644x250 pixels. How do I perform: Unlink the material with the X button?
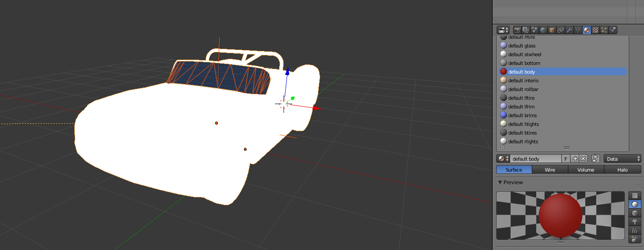pyautogui.click(x=584, y=159)
